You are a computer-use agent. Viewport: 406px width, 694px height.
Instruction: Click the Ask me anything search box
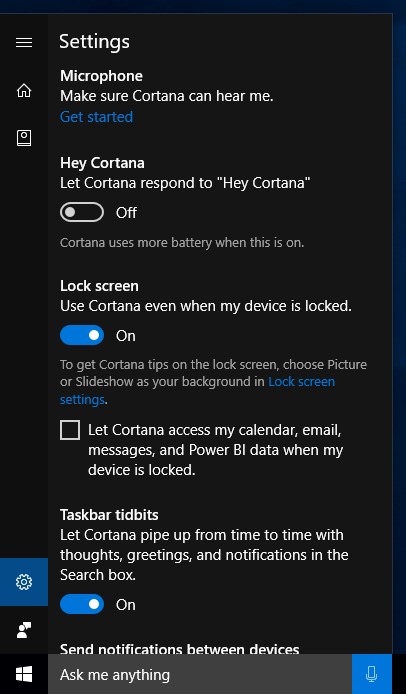pos(200,675)
